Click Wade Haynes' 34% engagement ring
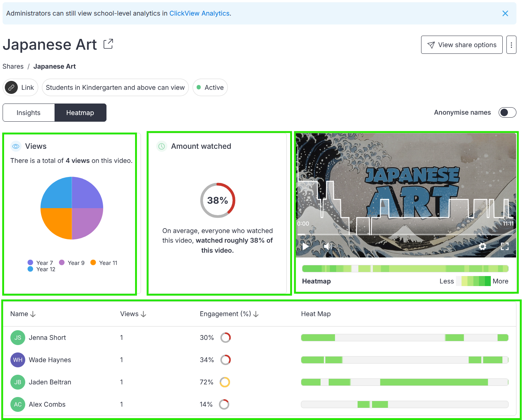This screenshot has height=420, width=522. (x=226, y=360)
